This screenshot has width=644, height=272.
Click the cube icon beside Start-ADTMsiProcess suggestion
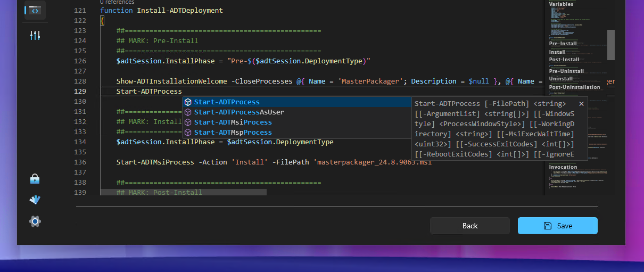click(188, 122)
